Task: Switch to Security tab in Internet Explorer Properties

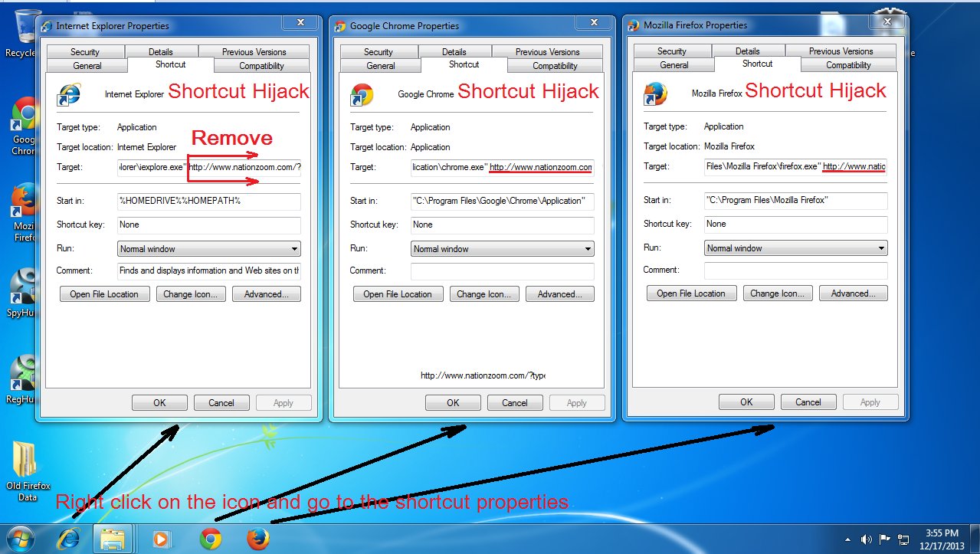Action: [85, 52]
